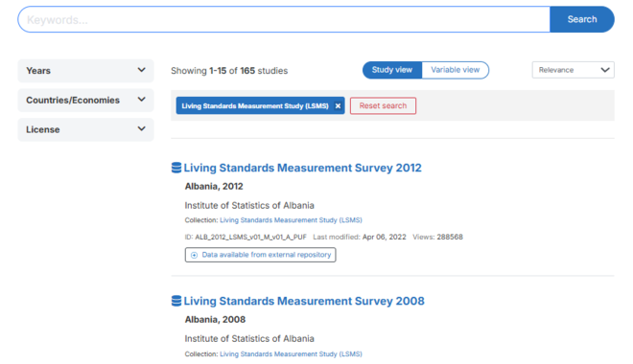
Task: Switch to Variable view
Action: [x=455, y=70]
